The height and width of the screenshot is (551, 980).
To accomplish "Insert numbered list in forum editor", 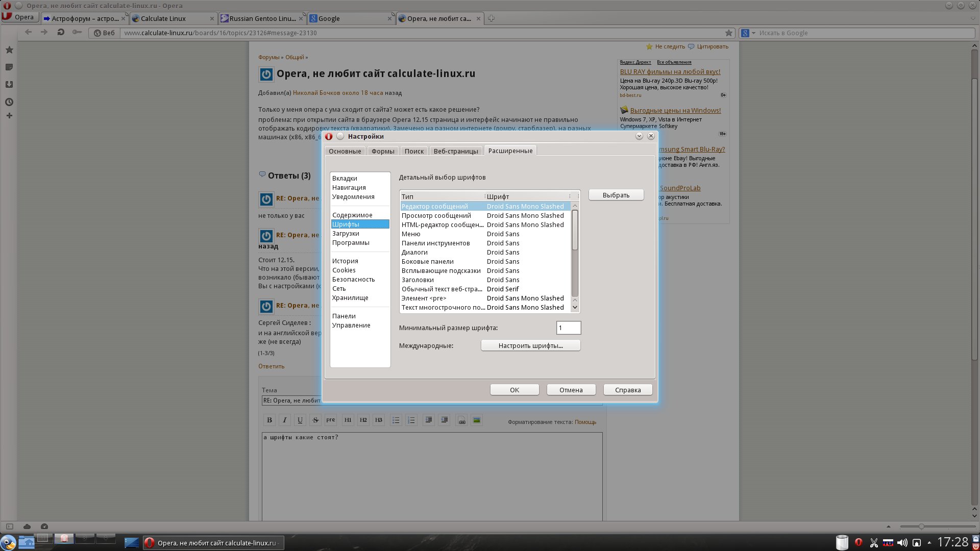I will tap(411, 420).
